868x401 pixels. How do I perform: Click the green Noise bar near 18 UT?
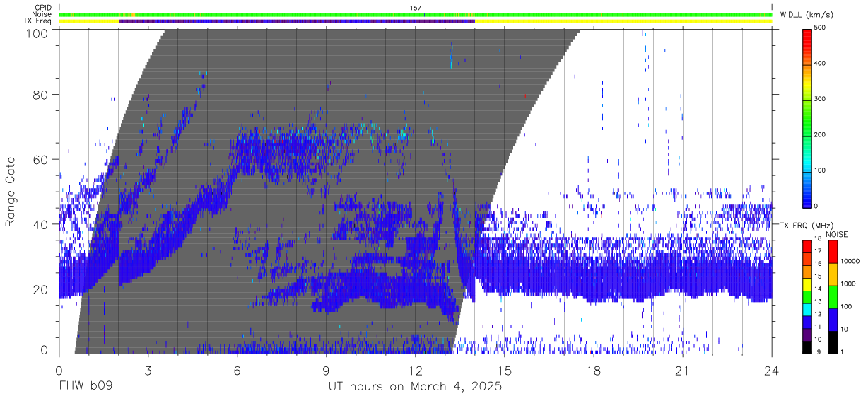pos(594,14)
